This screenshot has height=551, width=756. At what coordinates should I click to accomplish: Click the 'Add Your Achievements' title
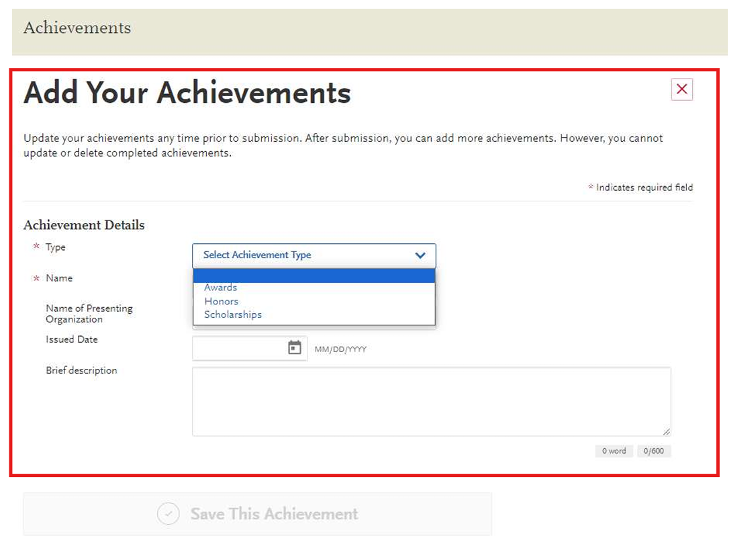pos(187,93)
